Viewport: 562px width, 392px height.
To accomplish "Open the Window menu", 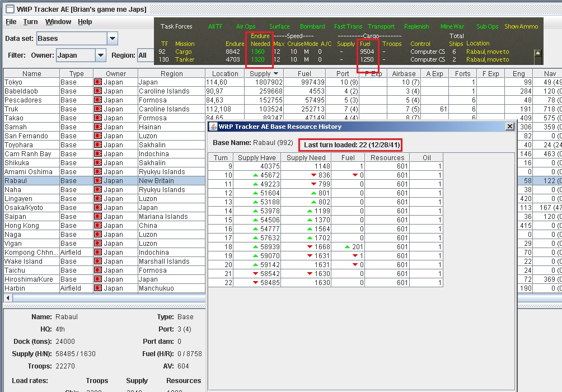I will point(58,22).
